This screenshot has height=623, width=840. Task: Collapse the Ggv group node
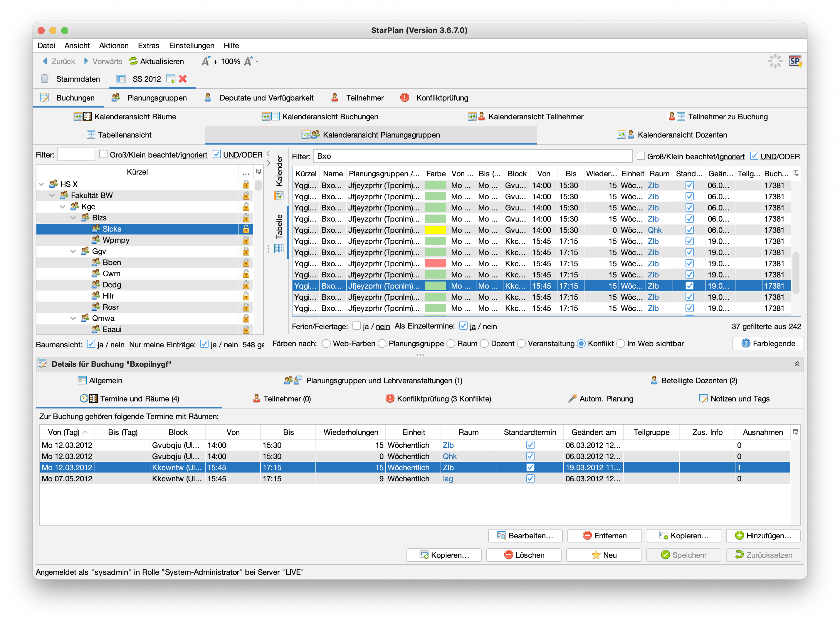point(73,251)
